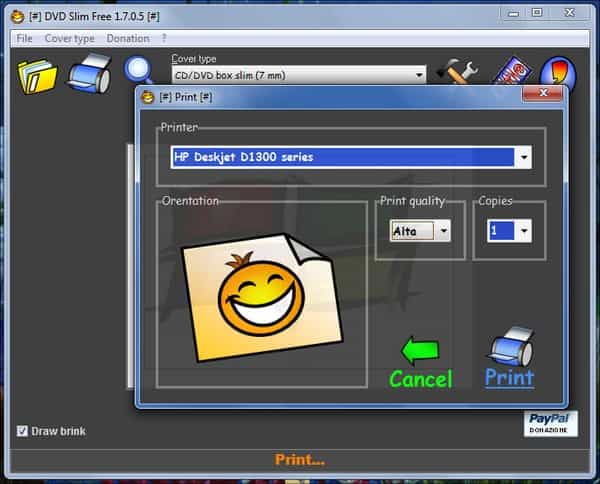Viewport: 600px width, 484px height.
Task: Click the smiley page orientation image
Action: click(262, 297)
